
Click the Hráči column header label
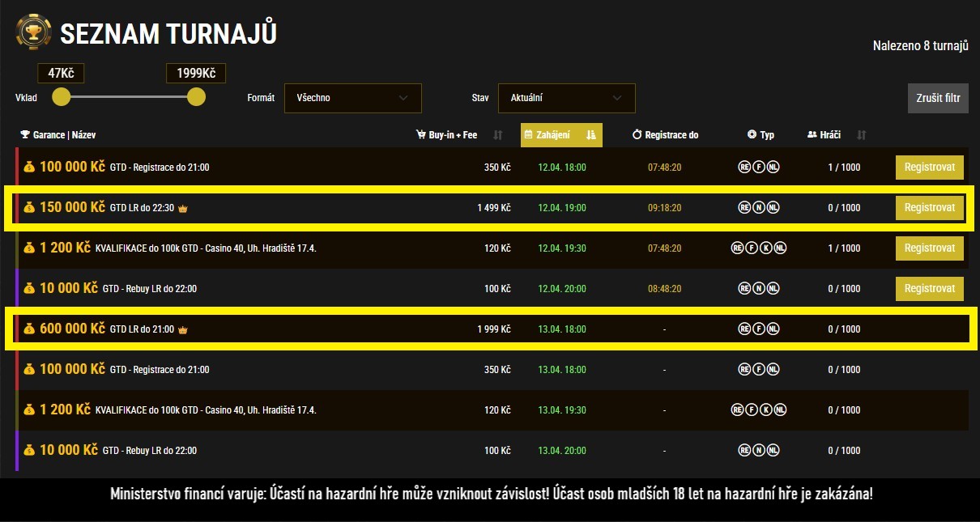click(824, 135)
